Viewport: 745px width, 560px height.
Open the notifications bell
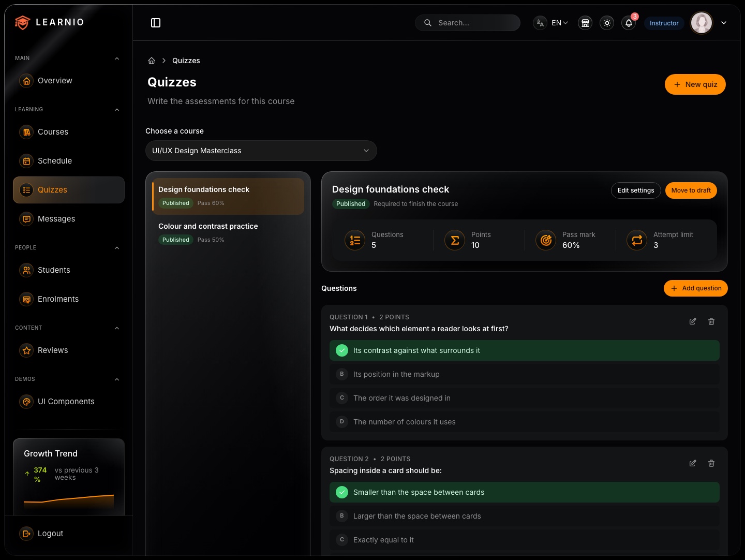(629, 23)
